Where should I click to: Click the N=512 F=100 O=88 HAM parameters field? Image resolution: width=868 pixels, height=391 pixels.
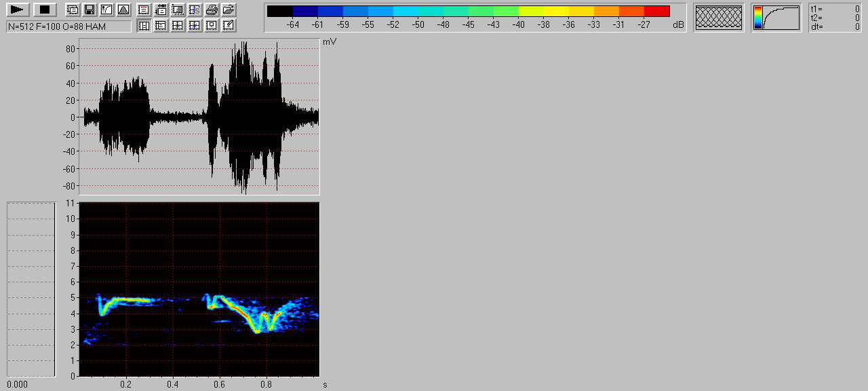click(68, 26)
